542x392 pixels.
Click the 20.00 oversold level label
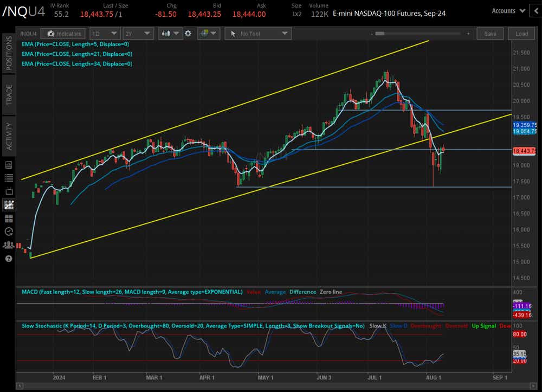click(520, 361)
